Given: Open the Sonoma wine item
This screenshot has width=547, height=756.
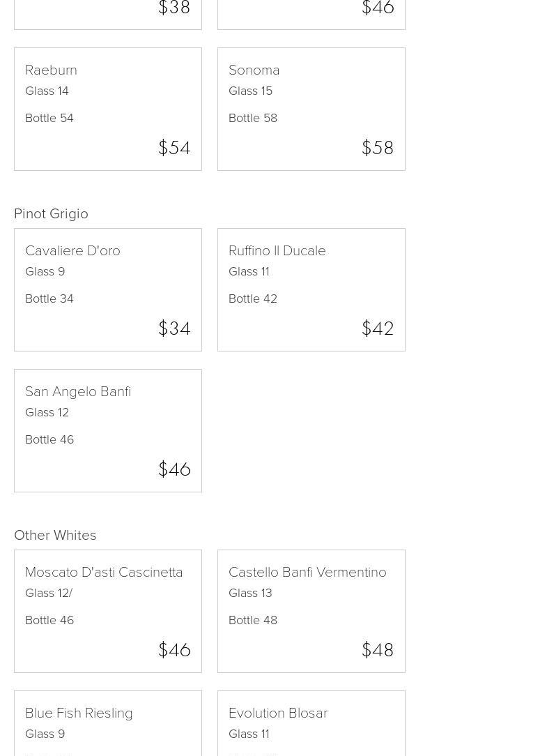Looking at the screenshot, I should 311,109.
